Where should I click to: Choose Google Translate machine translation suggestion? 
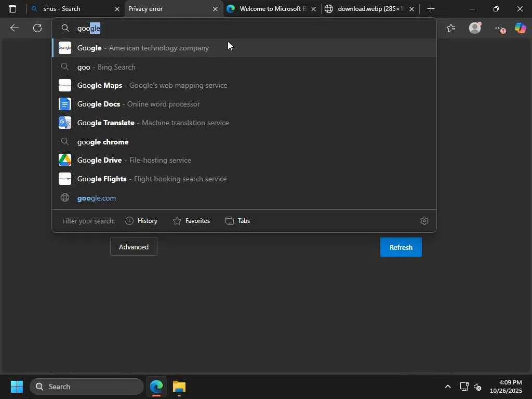pos(244,123)
